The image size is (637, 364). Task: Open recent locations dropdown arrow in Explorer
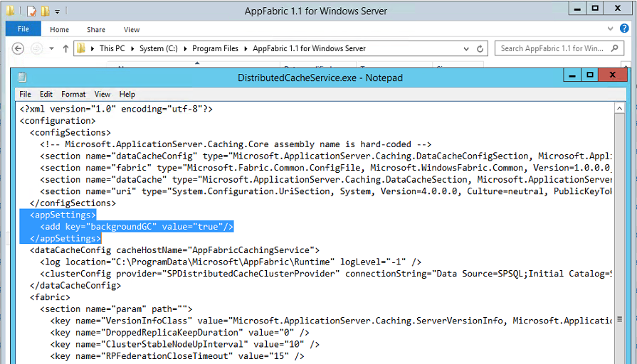tap(51, 48)
